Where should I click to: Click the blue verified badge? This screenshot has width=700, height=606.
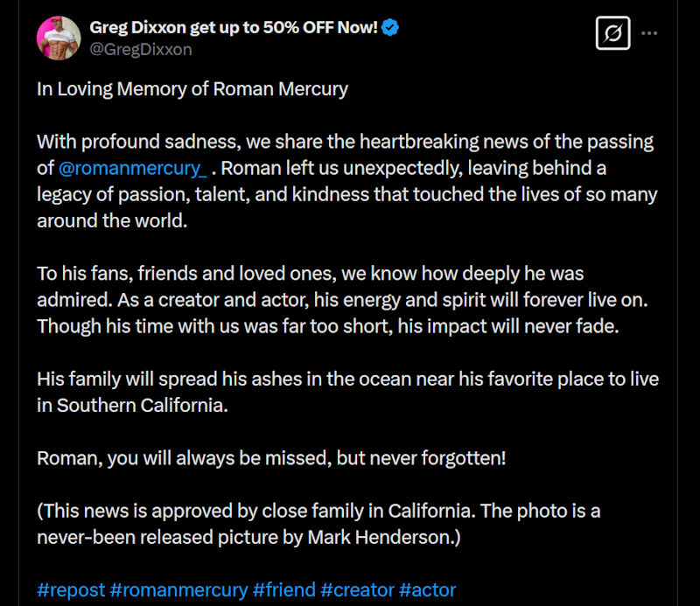[391, 28]
